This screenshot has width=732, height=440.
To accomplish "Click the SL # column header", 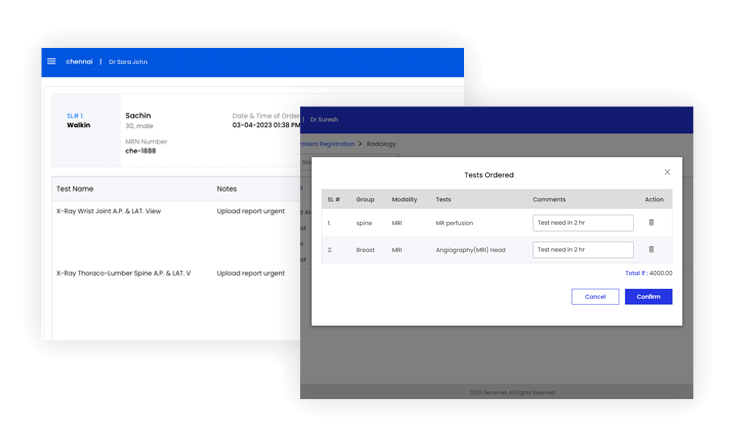I will click(334, 199).
